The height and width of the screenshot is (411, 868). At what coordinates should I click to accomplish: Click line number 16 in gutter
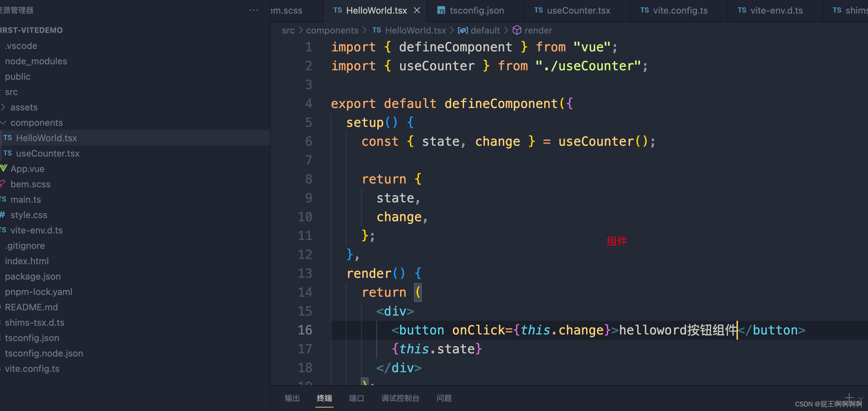(x=305, y=330)
